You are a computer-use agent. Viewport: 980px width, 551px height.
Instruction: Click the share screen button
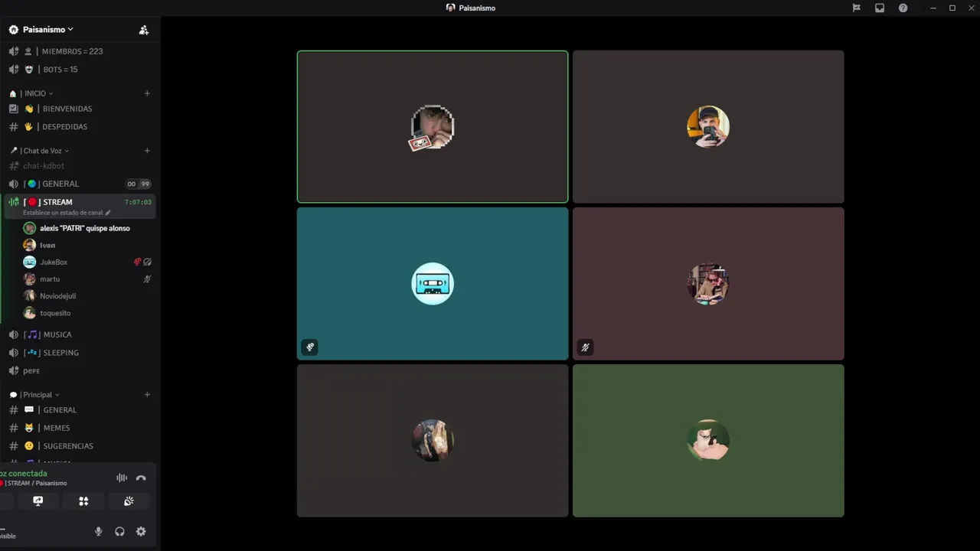point(38,501)
